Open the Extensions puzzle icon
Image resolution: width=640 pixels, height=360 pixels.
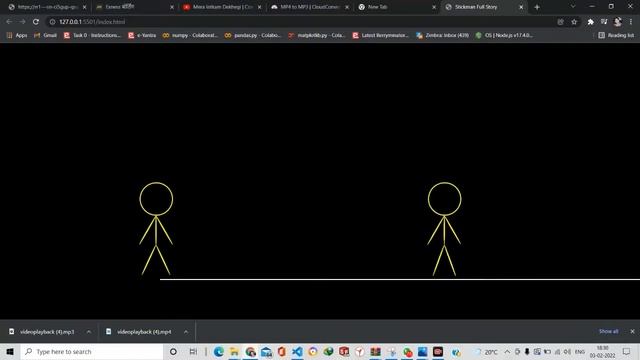[x=590, y=22]
